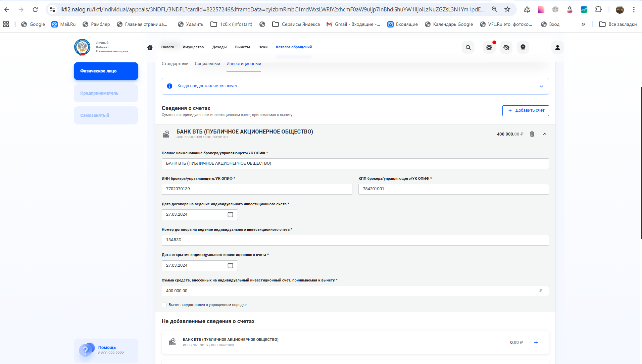
Task: Open calendar for contract date field
Action: pyautogui.click(x=230, y=215)
